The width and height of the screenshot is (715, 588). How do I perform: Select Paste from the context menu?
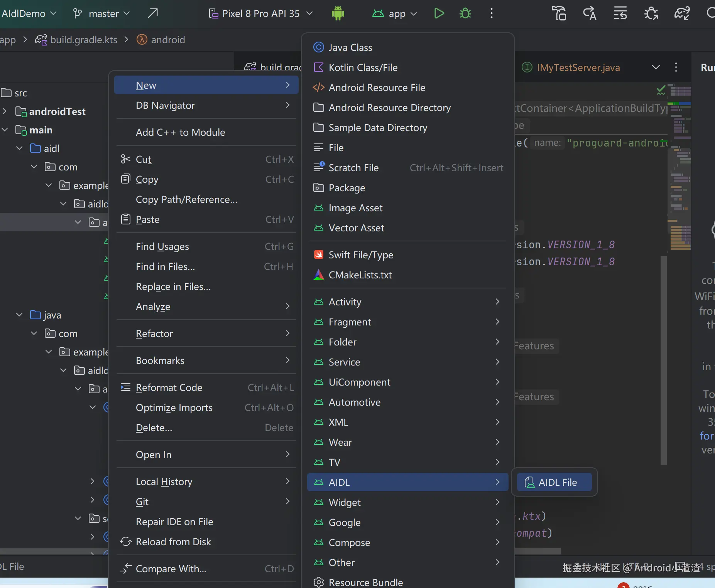click(x=206, y=219)
